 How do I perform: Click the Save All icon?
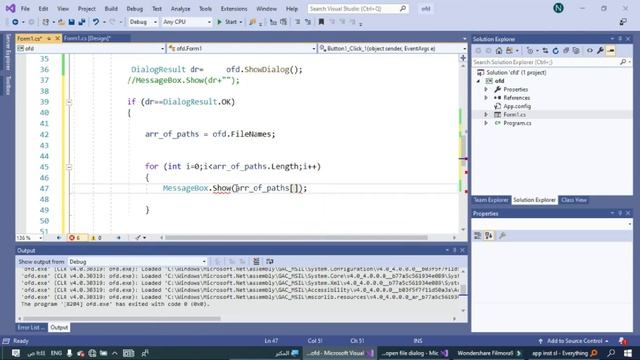pyautogui.click(x=82, y=22)
